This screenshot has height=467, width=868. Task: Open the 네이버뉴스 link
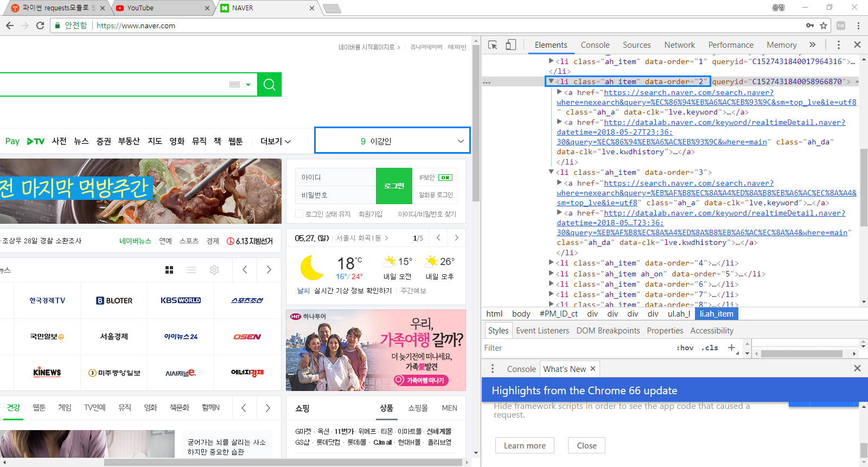(x=135, y=241)
